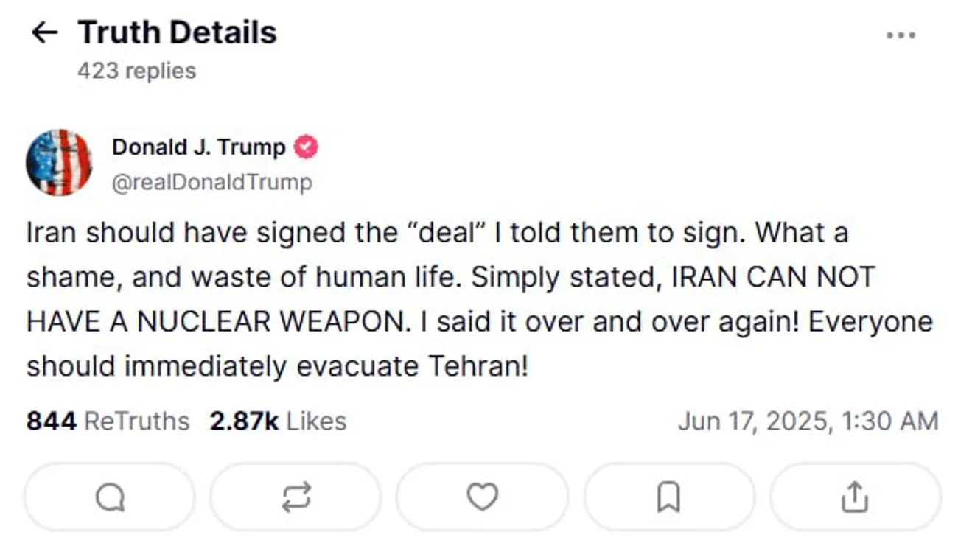Image resolution: width=958 pixels, height=560 pixels.
Task: Click the Jun 17, 2025 timestamp
Action: (808, 421)
